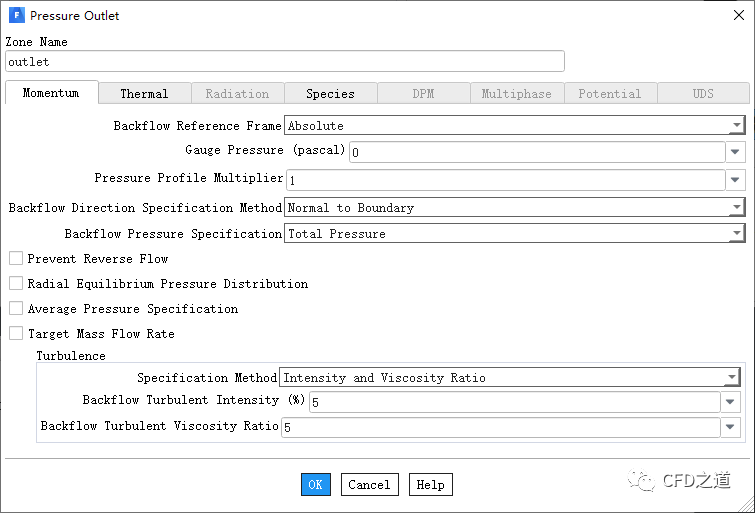
Task: Open Help for pressure outlet
Action: tap(430, 485)
